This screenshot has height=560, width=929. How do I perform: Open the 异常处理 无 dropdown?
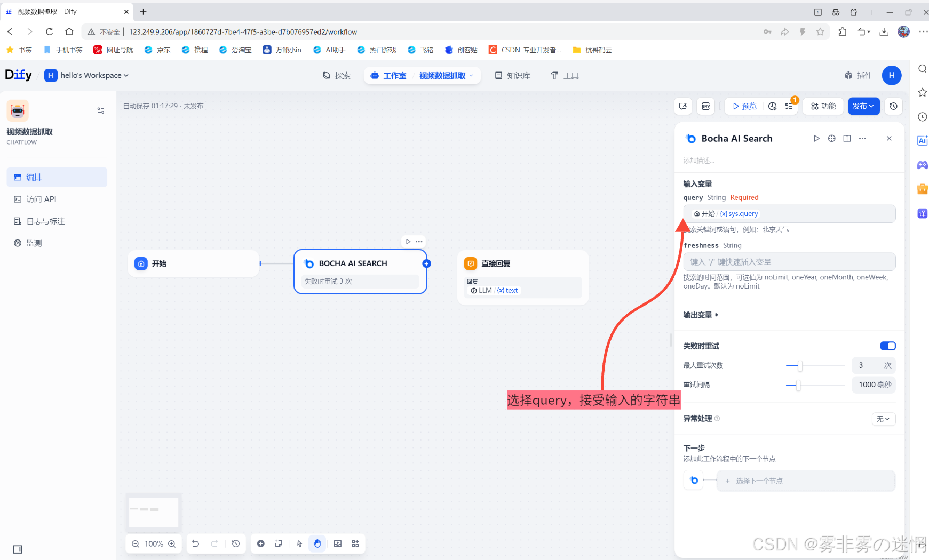click(883, 419)
